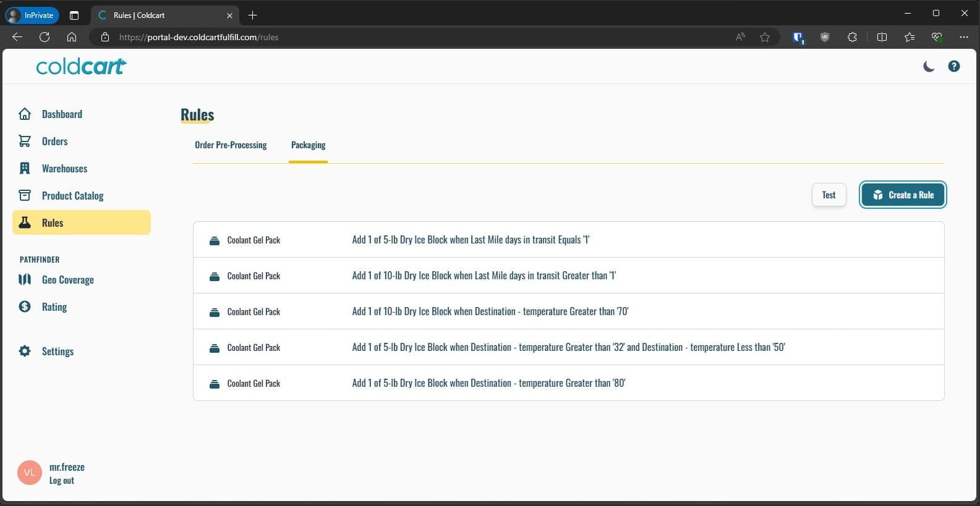The height and width of the screenshot is (506, 980).
Task: Click the Dashboard house icon
Action: (x=25, y=114)
